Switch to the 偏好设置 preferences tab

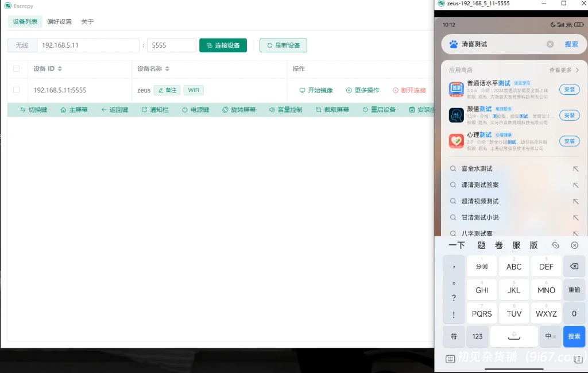59,21
